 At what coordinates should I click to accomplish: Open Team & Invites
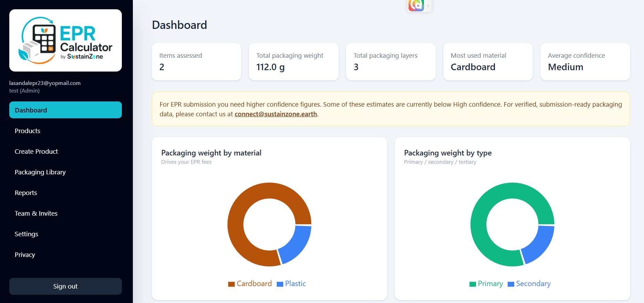(65, 213)
